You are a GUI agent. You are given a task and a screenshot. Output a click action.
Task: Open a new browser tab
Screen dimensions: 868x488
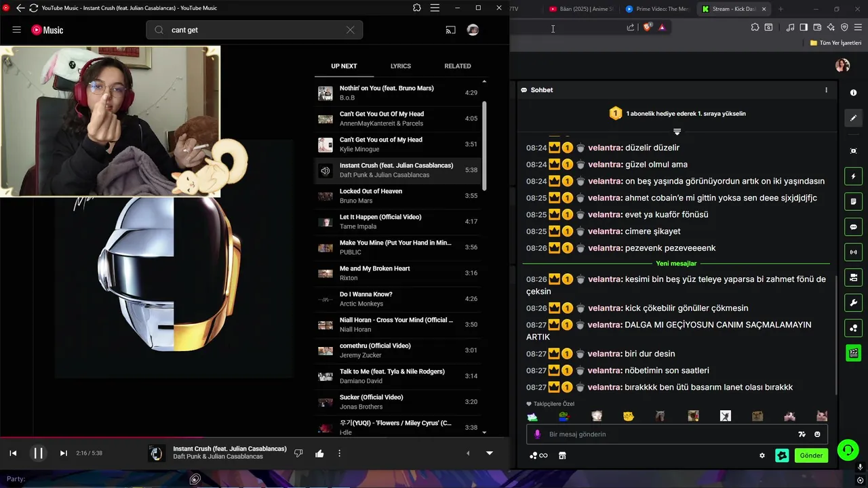(781, 9)
